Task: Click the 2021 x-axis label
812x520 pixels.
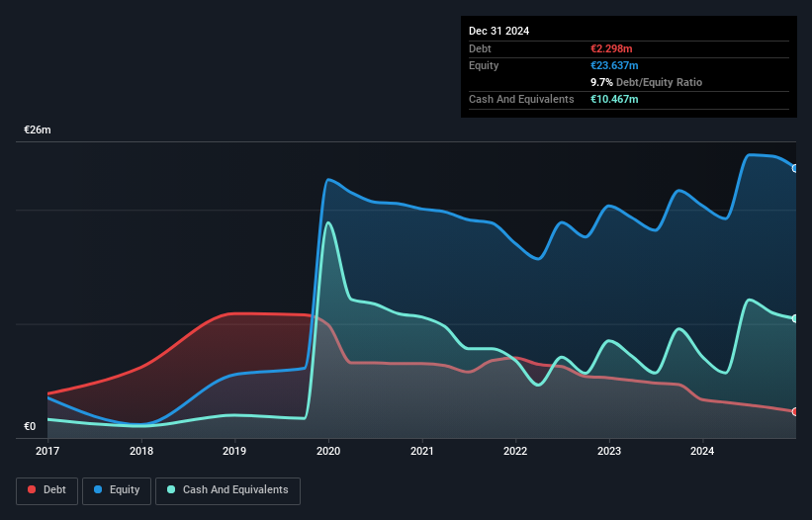Action: 422,451
